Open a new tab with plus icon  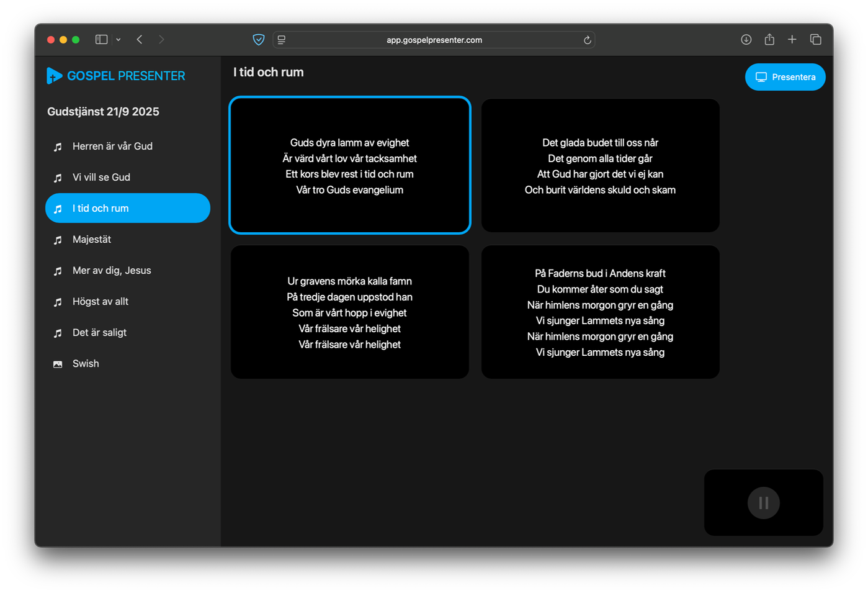(792, 40)
